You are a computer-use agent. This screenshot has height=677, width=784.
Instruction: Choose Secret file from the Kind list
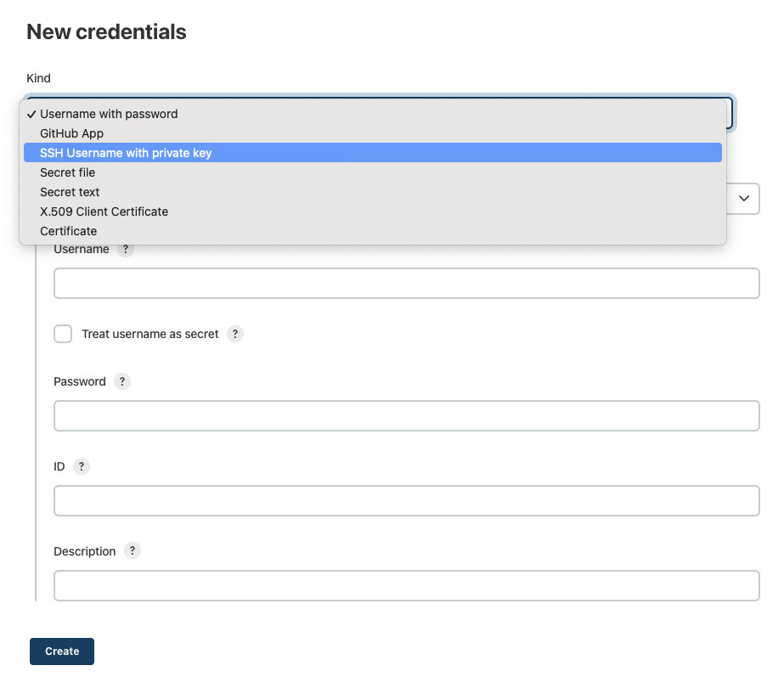click(67, 172)
